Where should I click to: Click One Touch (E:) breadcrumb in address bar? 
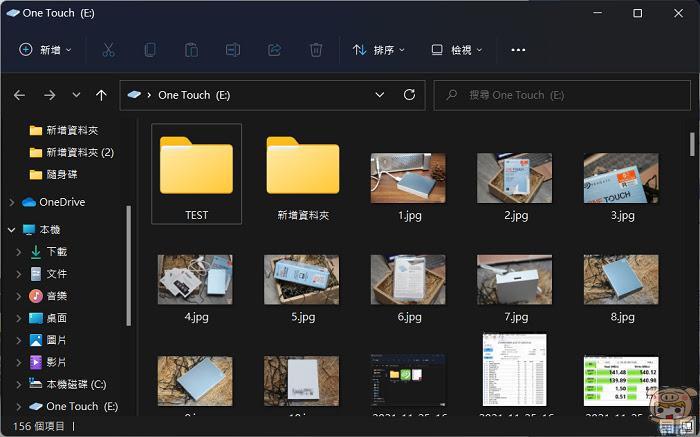click(x=194, y=95)
